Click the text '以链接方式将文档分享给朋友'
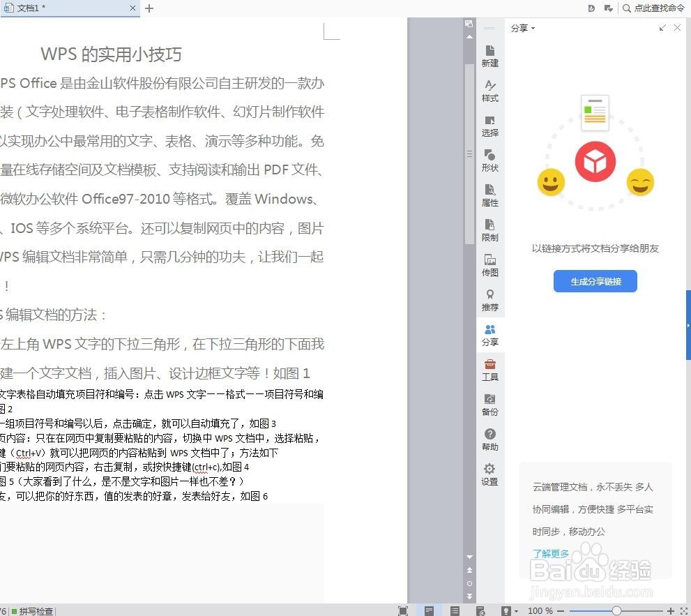This screenshot has height=616, width=691. (x=595, y=248)
